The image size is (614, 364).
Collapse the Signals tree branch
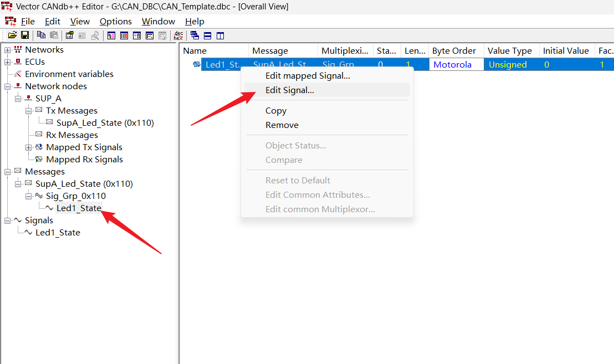coord(7,221)
